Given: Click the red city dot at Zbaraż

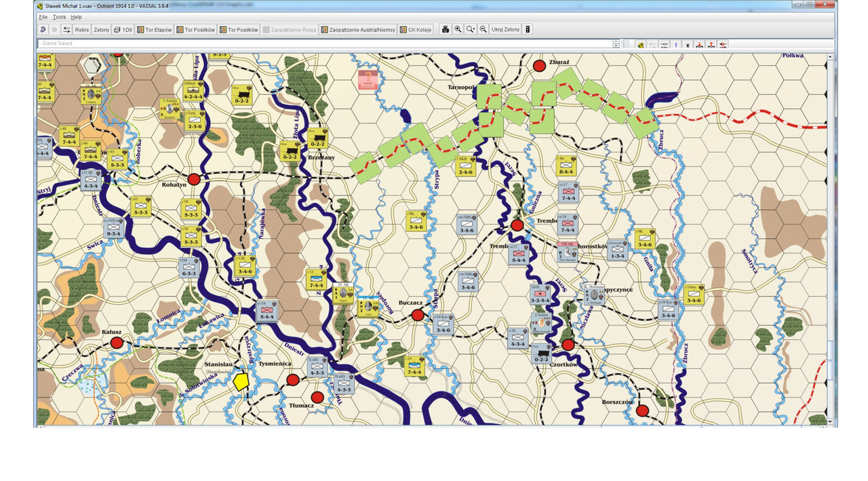Looking at the screenshot, I should pyautogui.click(x=539, y=66).
